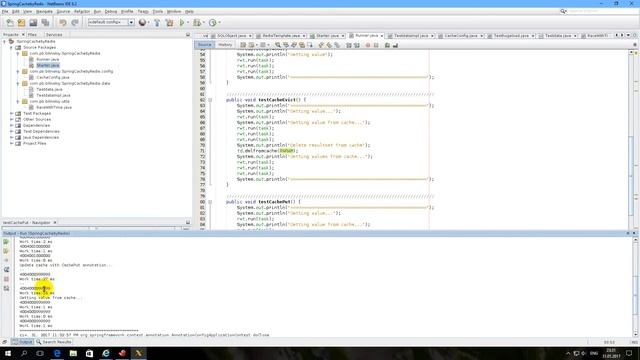Click the Profile Project clock icon
Viewport: 640px width, 360px height.
coord(213,23)
